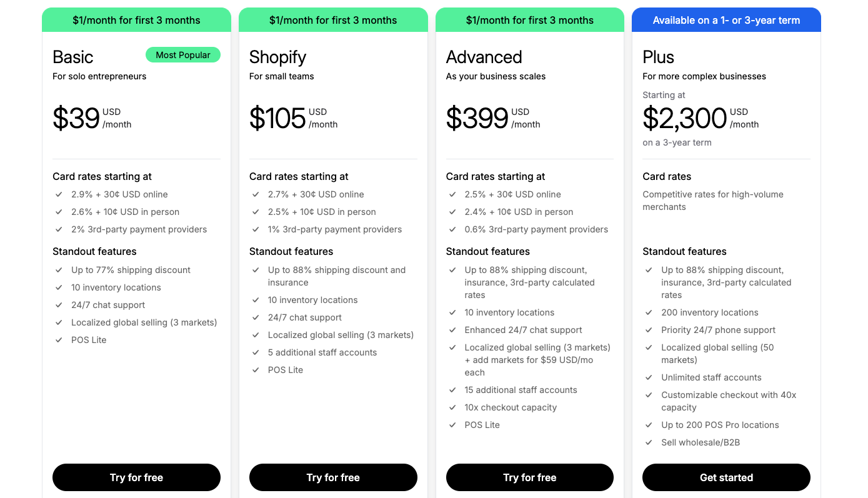Click the blue 1- or 3-year term banner
Screen dimensions: 868x498
pos(726,20)
